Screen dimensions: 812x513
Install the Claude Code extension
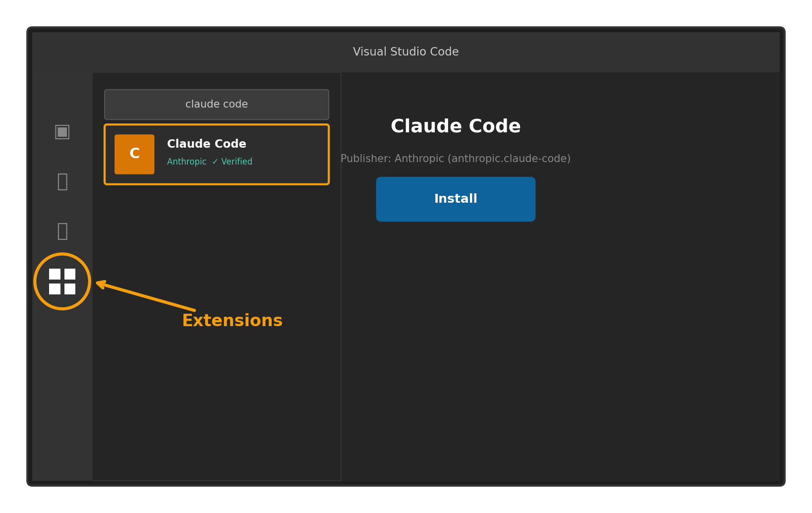point(456,199)
